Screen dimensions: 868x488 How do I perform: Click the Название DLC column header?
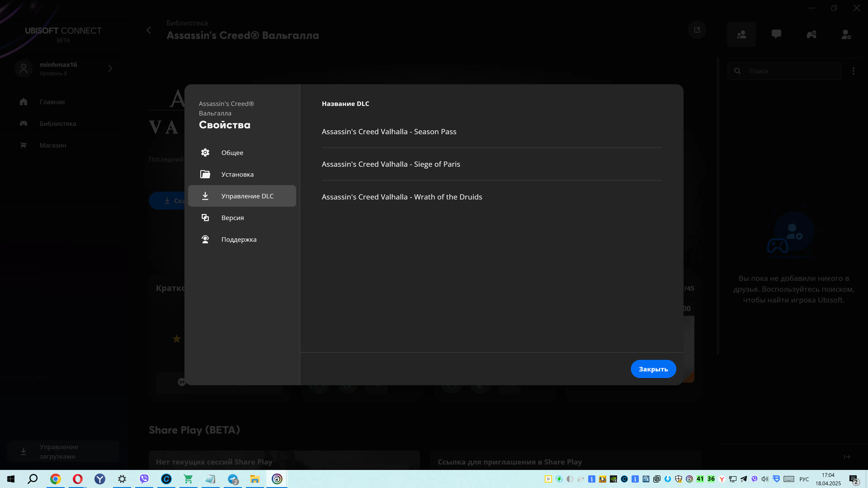(345, 104)
